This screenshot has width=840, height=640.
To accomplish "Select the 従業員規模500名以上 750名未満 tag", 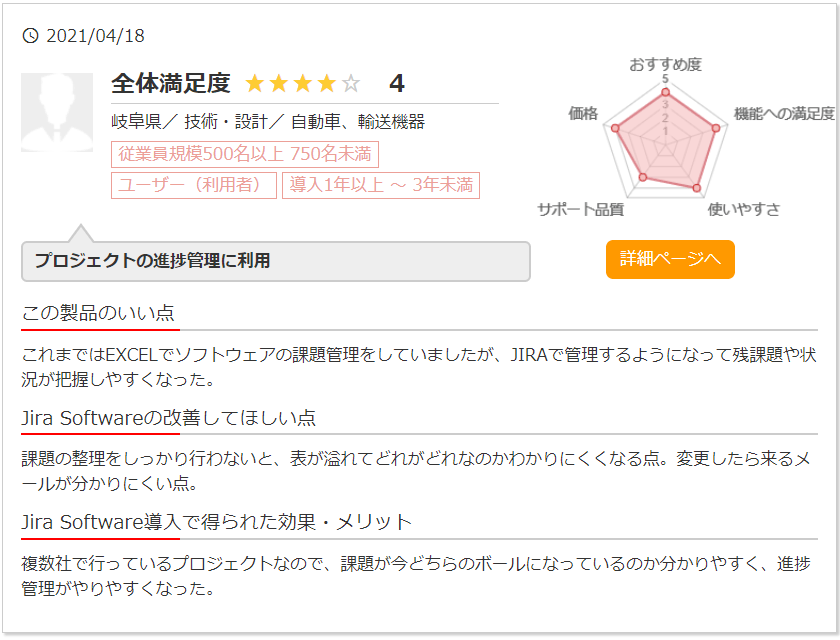I will pyautogui.click(x=245, y=154).
